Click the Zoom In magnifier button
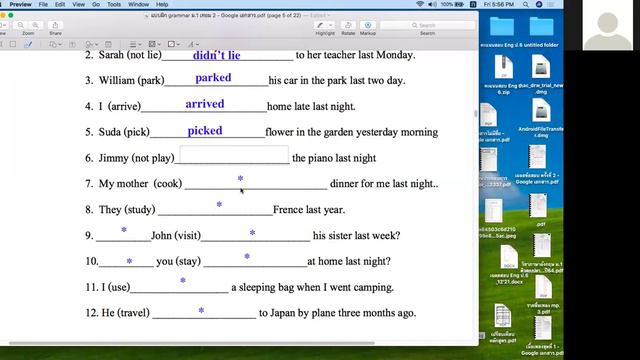Screen dimensions: 640x360 [x=36, y=25]
